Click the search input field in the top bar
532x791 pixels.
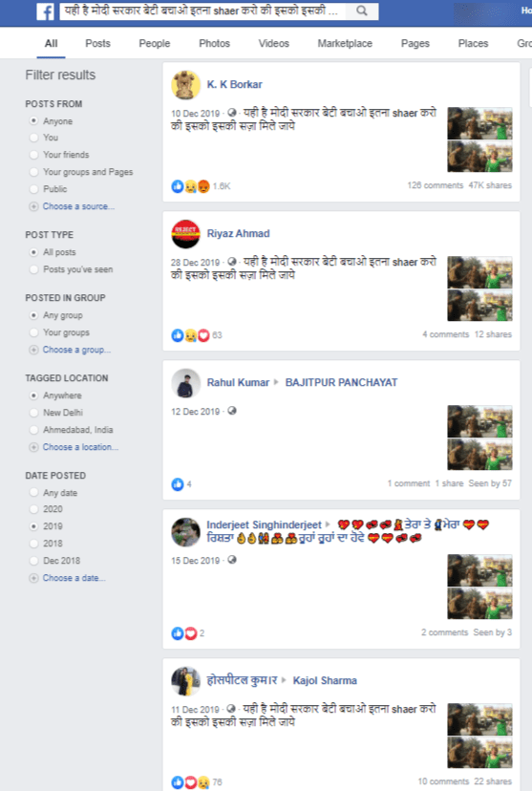[x=202, y=11]
